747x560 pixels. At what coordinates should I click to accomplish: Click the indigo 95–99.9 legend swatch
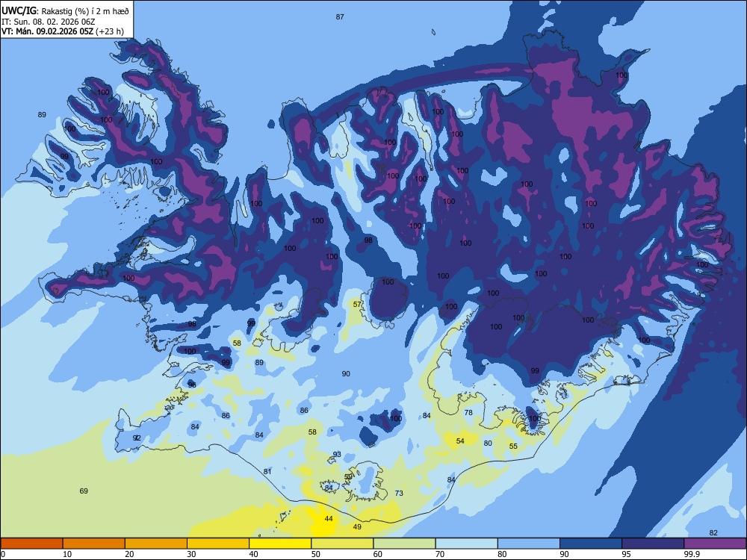click(653, 544)
